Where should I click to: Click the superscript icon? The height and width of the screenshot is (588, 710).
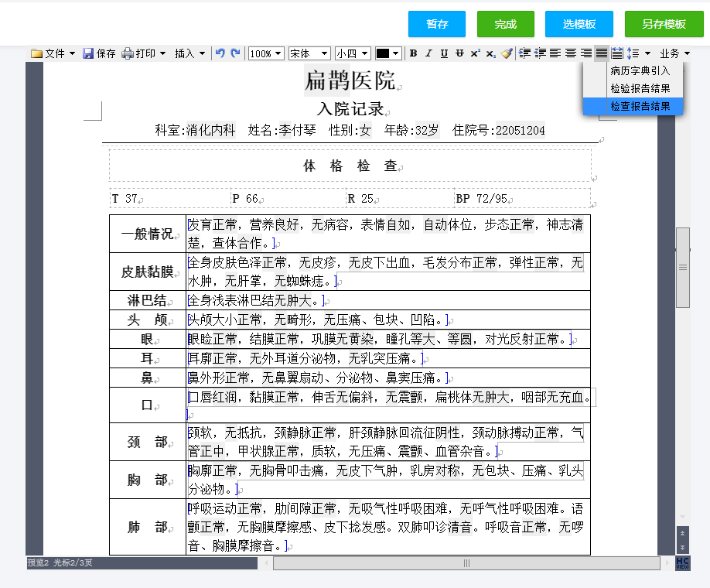click(475, 53)
